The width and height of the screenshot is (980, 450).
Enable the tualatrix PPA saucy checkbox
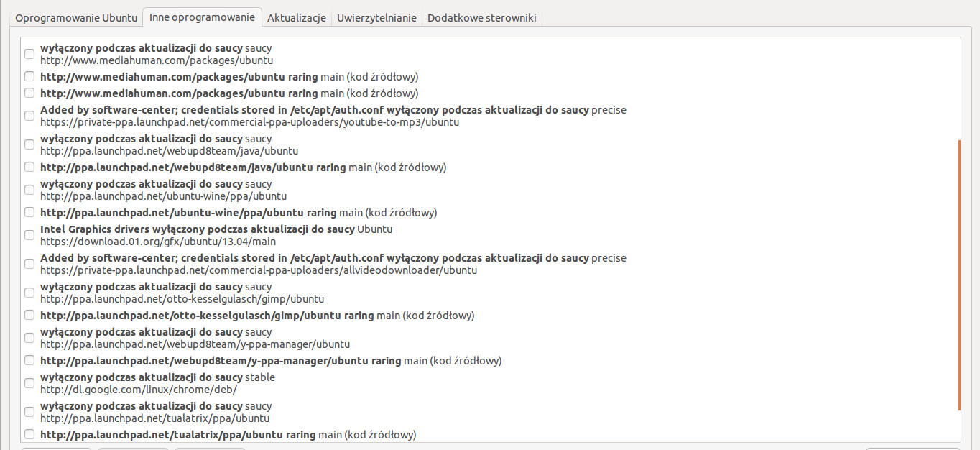coord(29,412)
